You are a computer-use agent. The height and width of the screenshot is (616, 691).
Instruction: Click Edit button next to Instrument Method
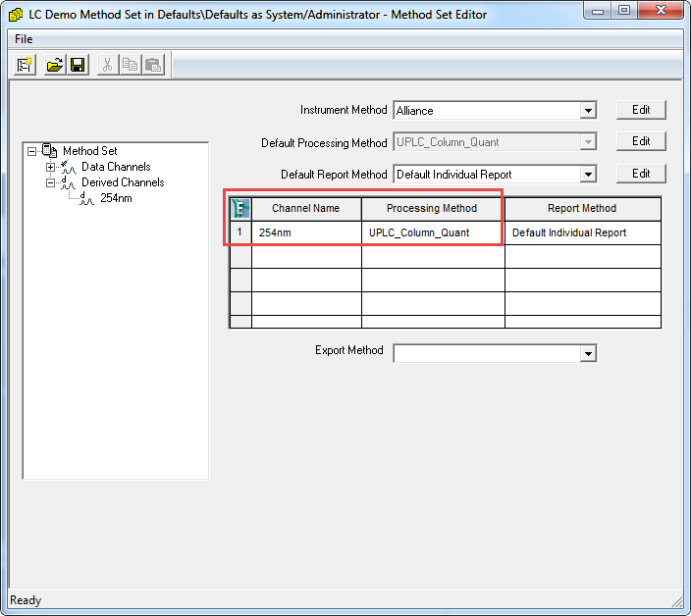point(641,110)
